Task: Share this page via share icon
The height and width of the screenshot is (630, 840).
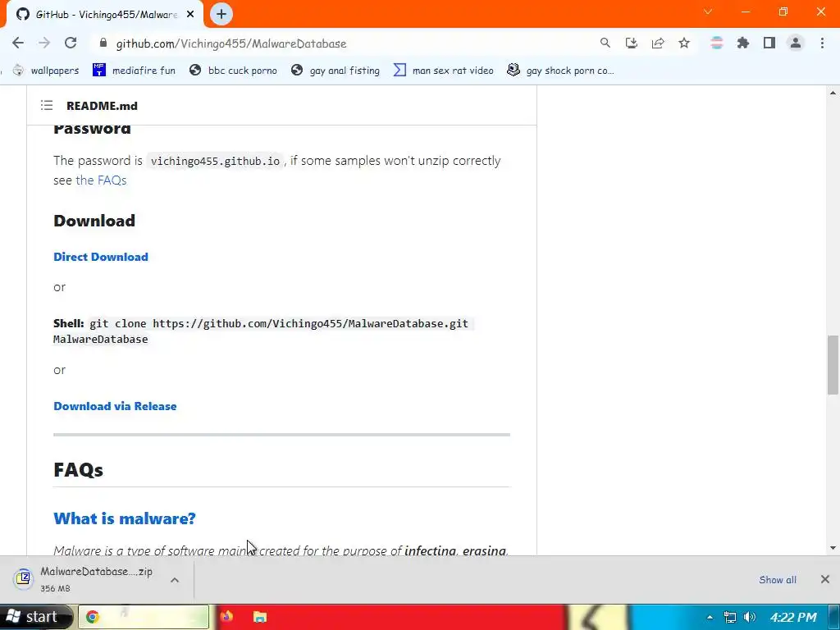Action: pos(658,43)
